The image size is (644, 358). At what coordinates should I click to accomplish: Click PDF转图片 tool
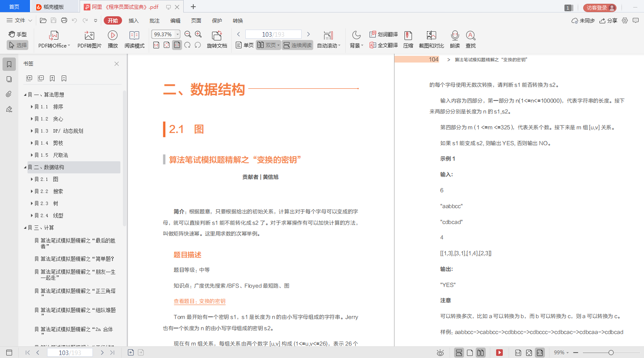[x=89, y=40]
